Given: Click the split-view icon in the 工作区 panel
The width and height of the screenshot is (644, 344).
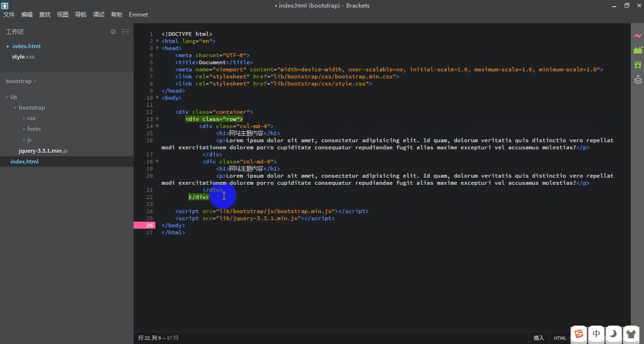Looking at the screenshot, I should pyautogui.click(x=125, y=32).
